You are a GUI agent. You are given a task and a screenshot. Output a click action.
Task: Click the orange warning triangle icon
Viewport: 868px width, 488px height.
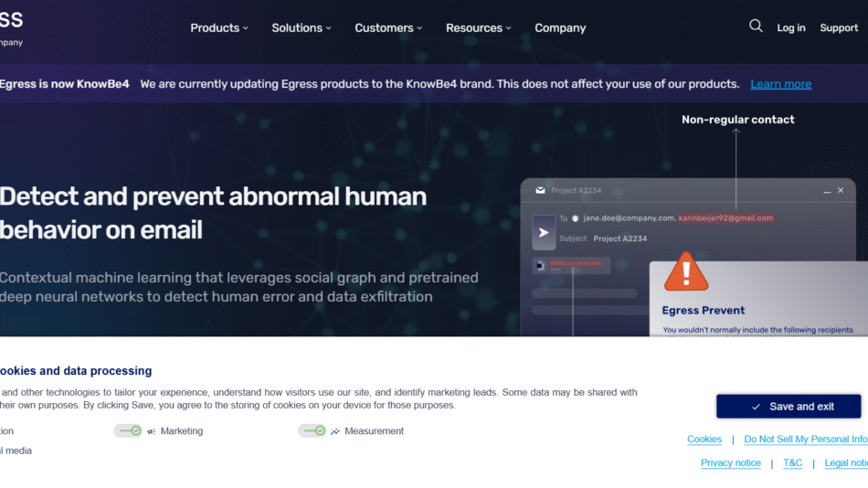coord(685,272)
